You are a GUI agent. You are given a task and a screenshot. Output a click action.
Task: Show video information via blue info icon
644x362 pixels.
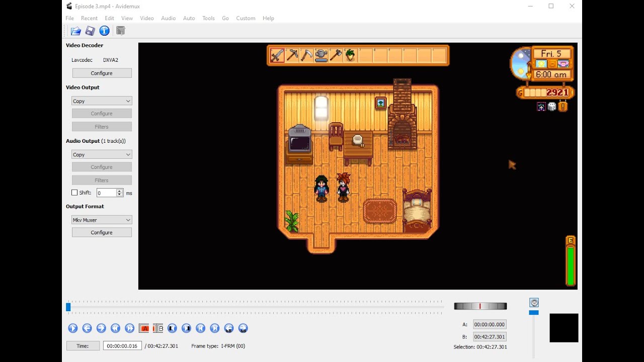104,31
